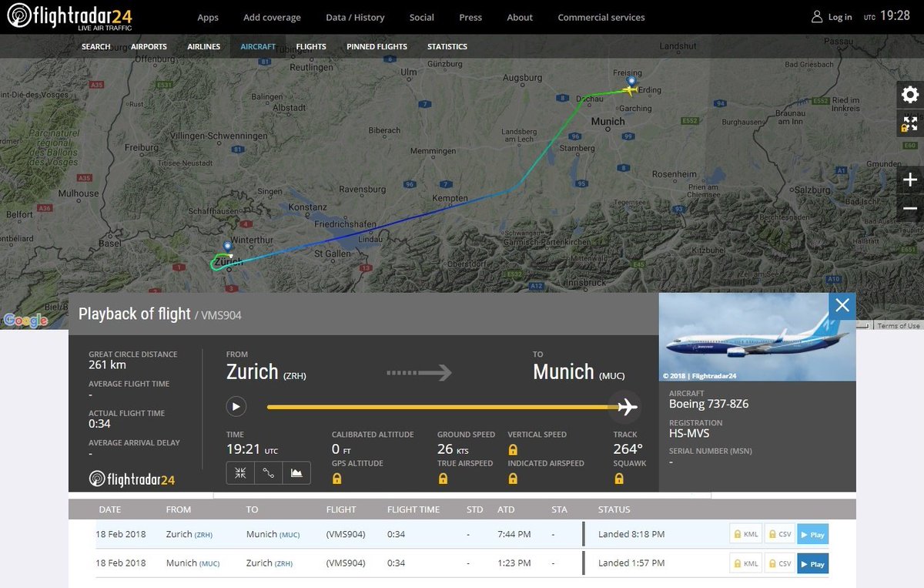Click the center-on-aircraft icon
Viewport: 924px width, 588px height.
pos(240,473)
